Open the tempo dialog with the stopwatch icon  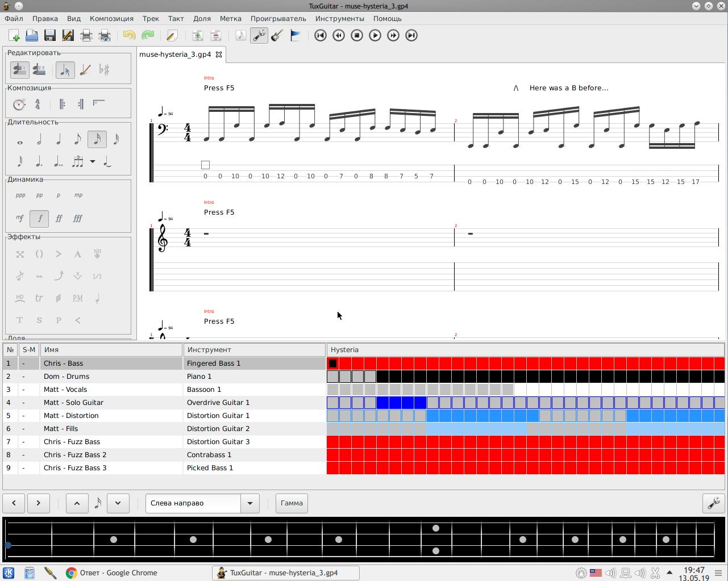[x=19, y=104]
